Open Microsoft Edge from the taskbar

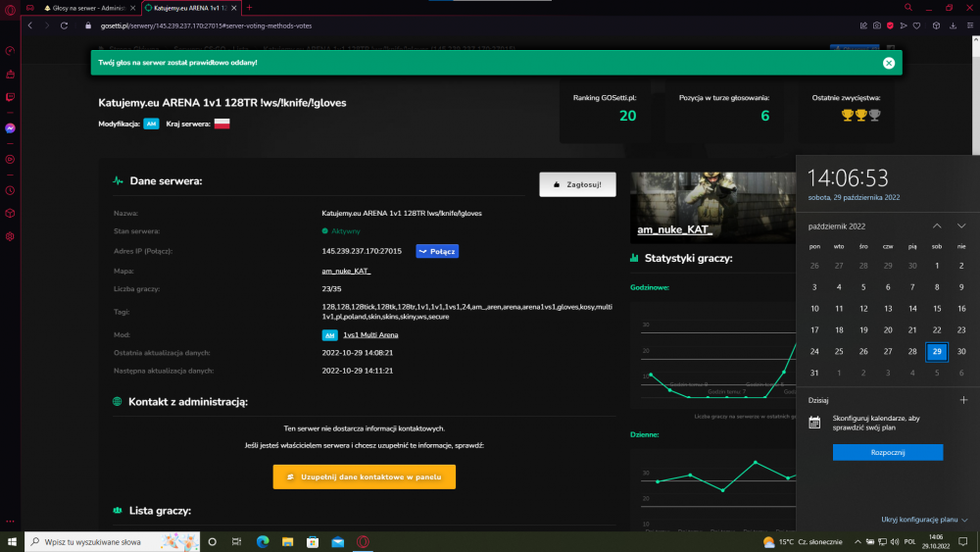(x=263, y=542)
